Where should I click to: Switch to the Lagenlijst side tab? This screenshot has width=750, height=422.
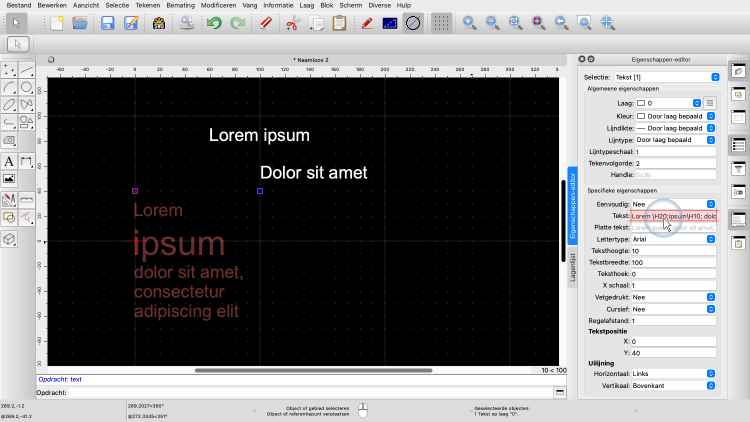coord(573,267)
